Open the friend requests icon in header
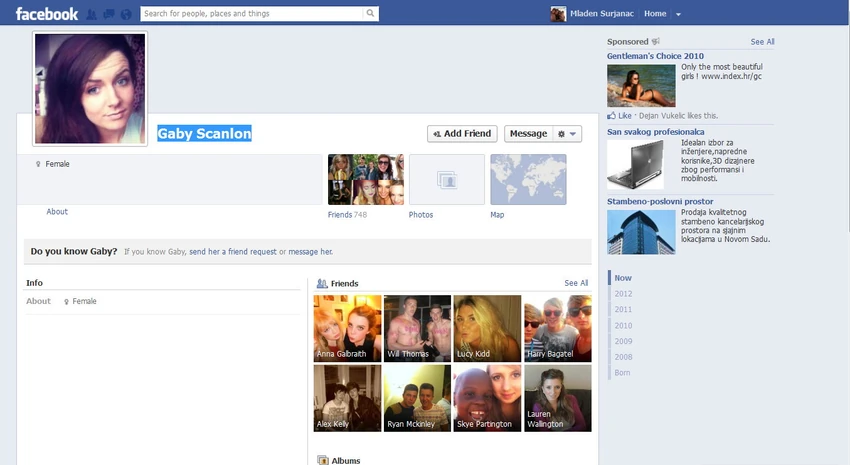The image size is (850, 465). click(x=92, y=14)
